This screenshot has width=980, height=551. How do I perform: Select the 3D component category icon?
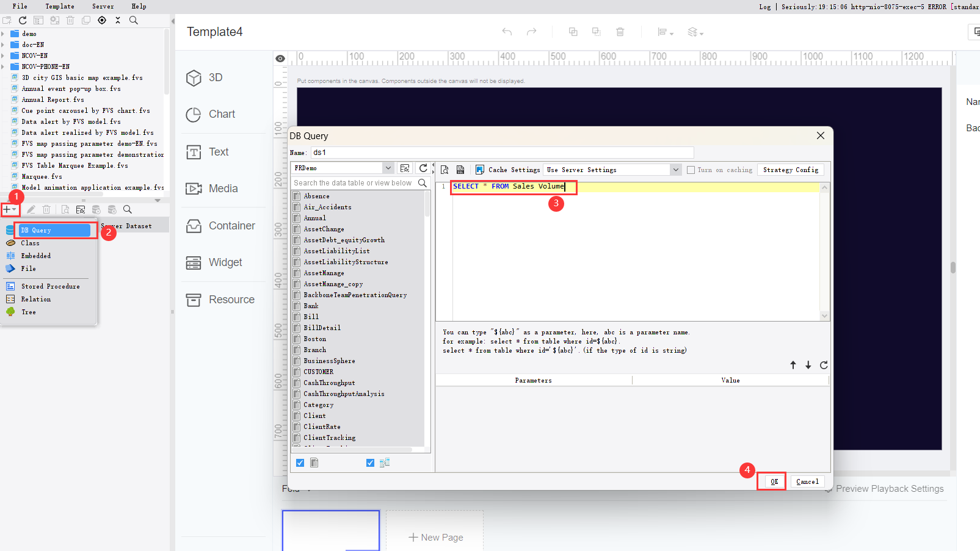click(194, 77)
